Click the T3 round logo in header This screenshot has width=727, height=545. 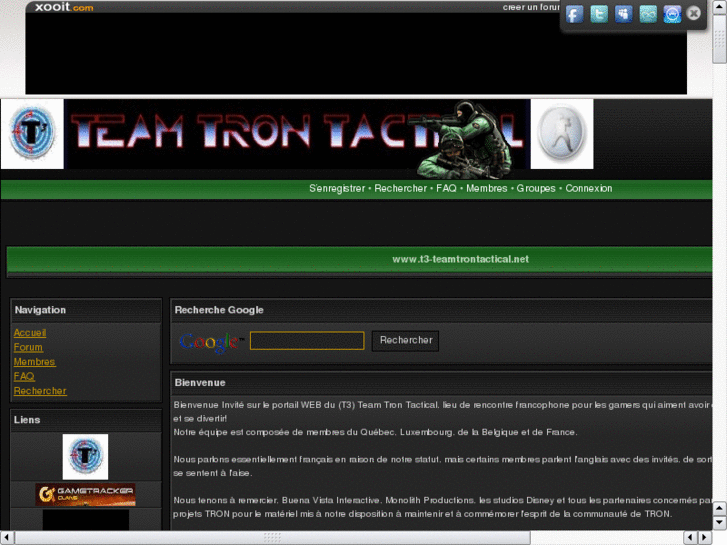[32, 134]
